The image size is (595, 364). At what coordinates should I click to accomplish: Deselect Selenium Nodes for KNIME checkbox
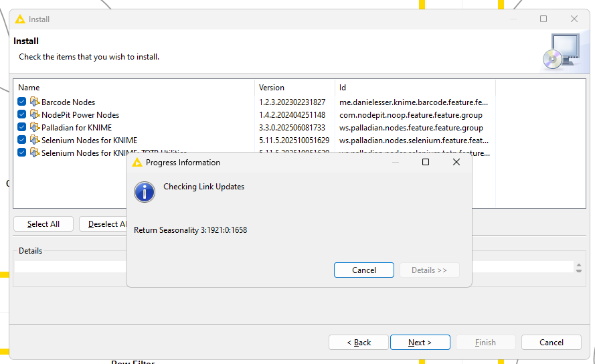[22, 141]
